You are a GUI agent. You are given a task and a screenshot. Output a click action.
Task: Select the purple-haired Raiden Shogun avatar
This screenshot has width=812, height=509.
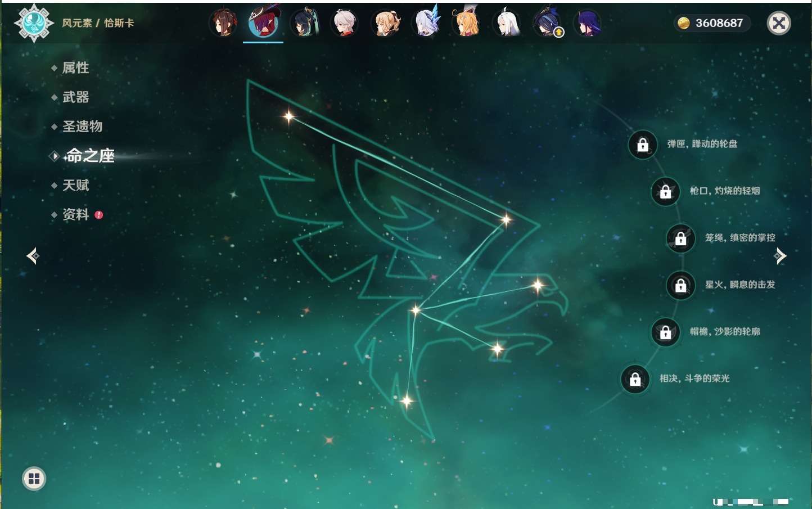coord(588,24)
